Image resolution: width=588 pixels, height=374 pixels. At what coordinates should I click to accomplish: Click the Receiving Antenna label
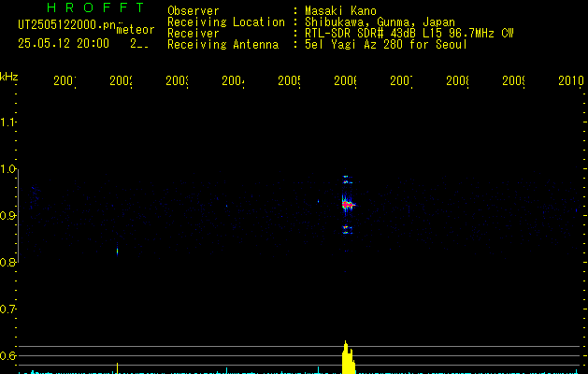222,45
